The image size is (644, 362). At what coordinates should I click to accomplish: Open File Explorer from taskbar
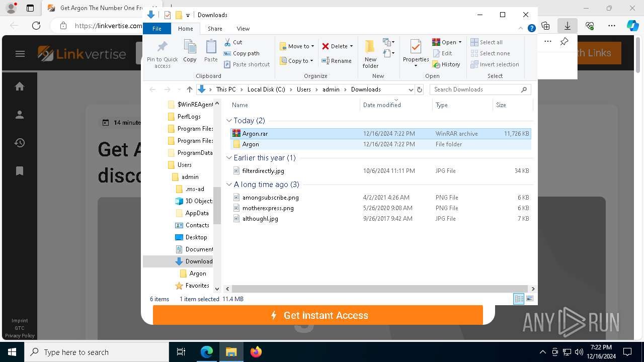click(231, 352)
